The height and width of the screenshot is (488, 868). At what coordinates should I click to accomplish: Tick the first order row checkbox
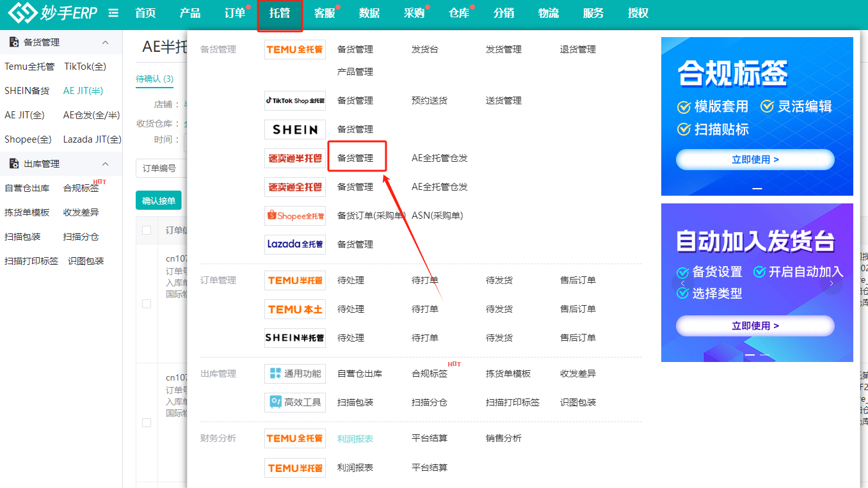click(x=147, y=304)
